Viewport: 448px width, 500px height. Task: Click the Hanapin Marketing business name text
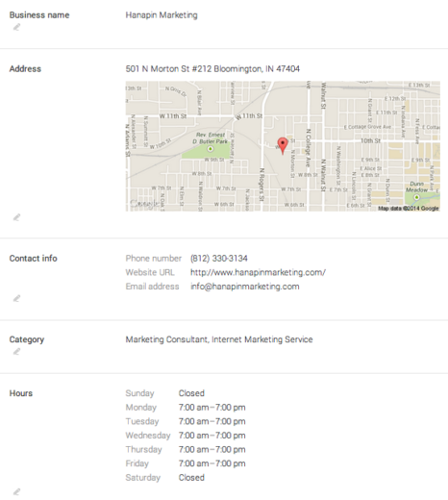pos(162,15)
